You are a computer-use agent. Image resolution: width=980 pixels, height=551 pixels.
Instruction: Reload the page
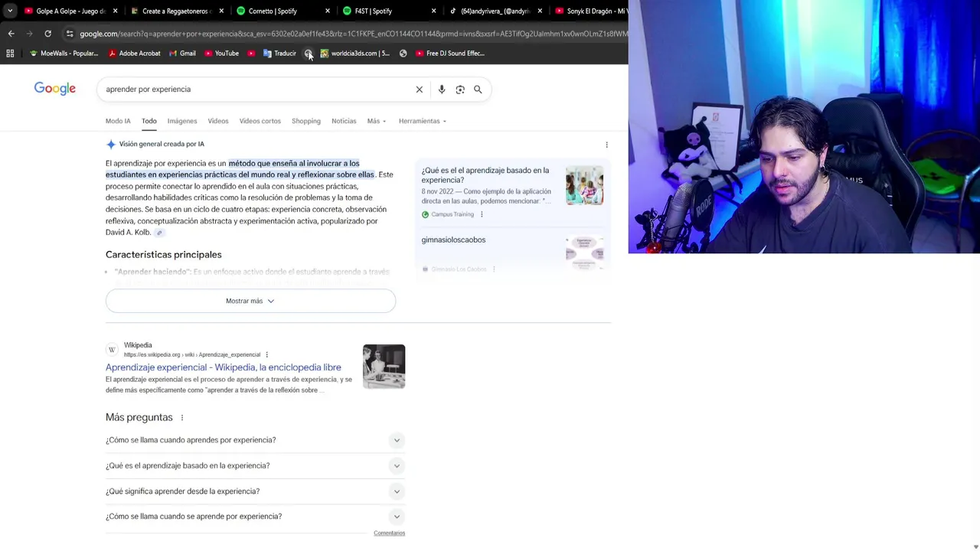tap(47, 34)
